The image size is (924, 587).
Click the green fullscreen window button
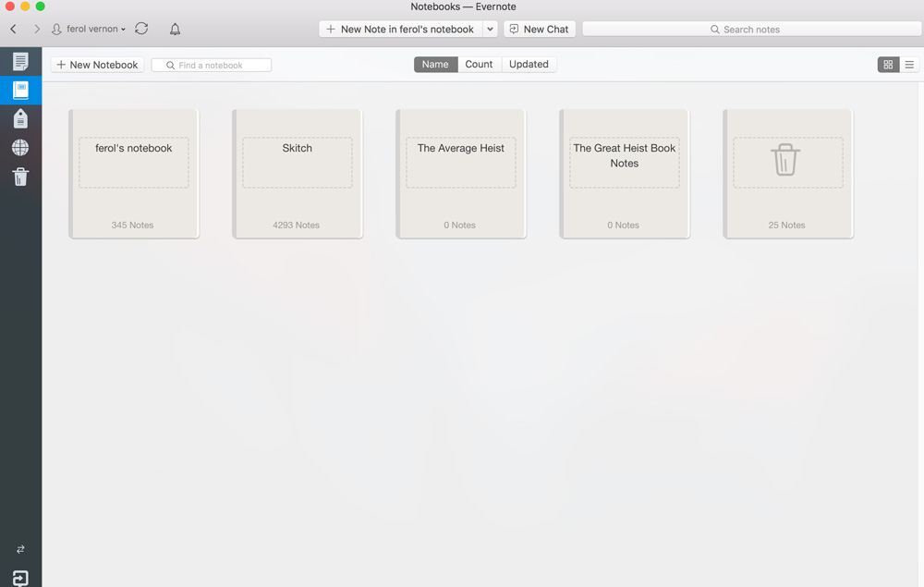pos(40,6)
